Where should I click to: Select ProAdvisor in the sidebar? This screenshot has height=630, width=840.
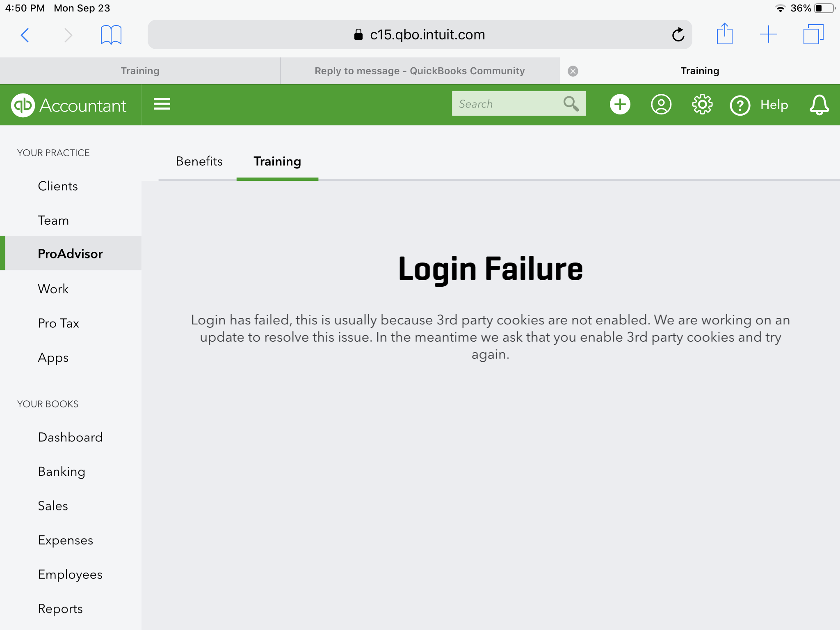70,253
